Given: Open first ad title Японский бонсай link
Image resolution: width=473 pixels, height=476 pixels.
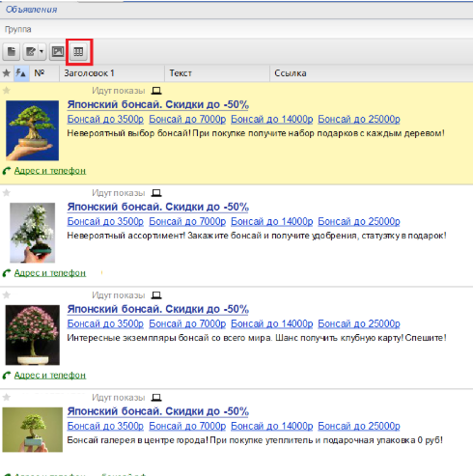Looking at the screenshot, I should click(x=158, y=105).
